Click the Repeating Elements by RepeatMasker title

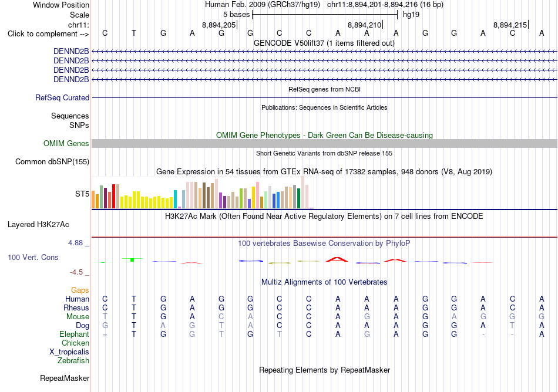coord(324,370)
